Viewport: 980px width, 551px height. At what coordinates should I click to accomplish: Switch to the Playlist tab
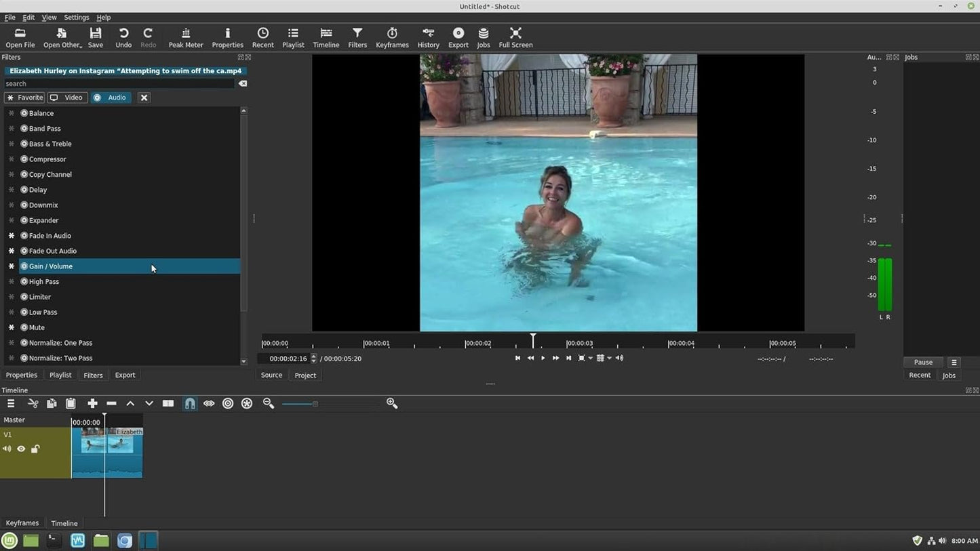tap(60, 375)
